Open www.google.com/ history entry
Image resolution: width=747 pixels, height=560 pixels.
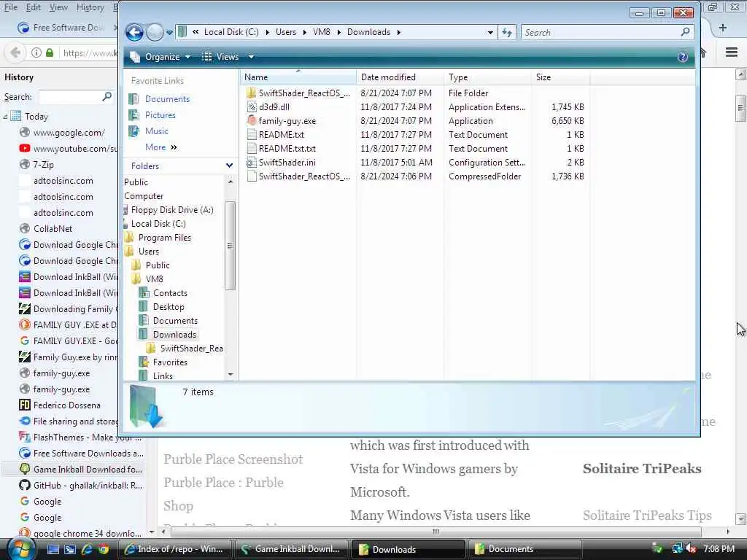tap(69, 133)
